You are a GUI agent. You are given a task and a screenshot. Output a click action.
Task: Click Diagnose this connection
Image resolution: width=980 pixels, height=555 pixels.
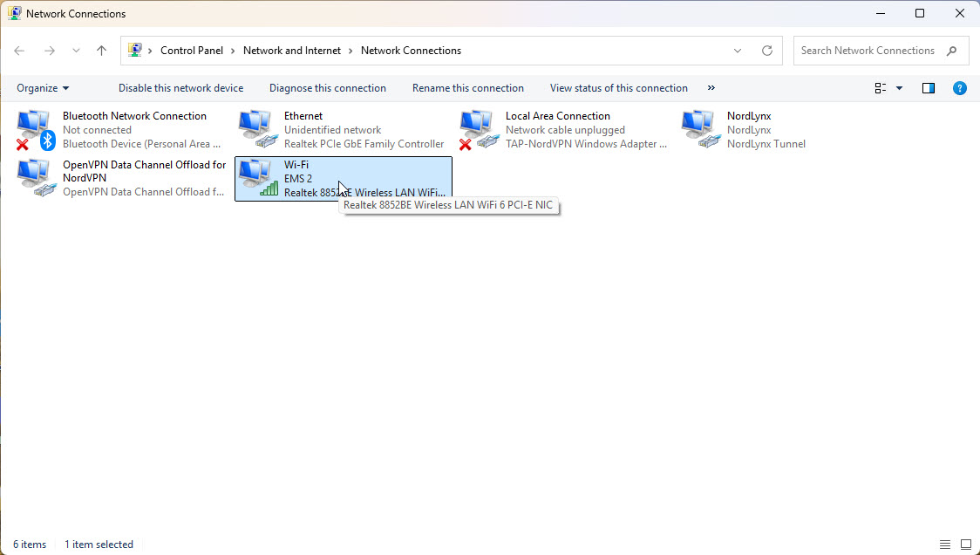327,88
